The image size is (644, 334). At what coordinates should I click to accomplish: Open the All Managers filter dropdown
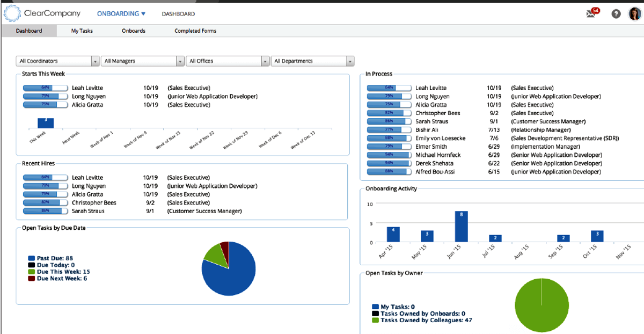(x=143, y=61)
